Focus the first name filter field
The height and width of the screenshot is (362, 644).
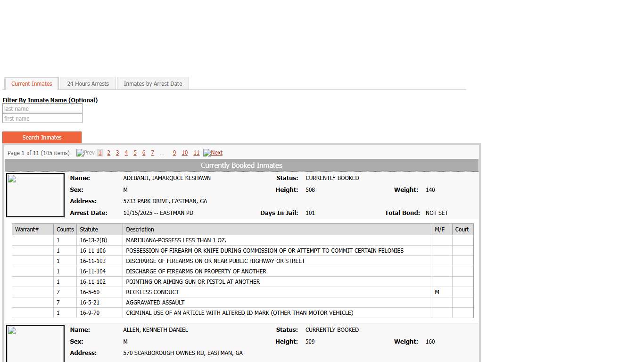(x=42, y=119)
